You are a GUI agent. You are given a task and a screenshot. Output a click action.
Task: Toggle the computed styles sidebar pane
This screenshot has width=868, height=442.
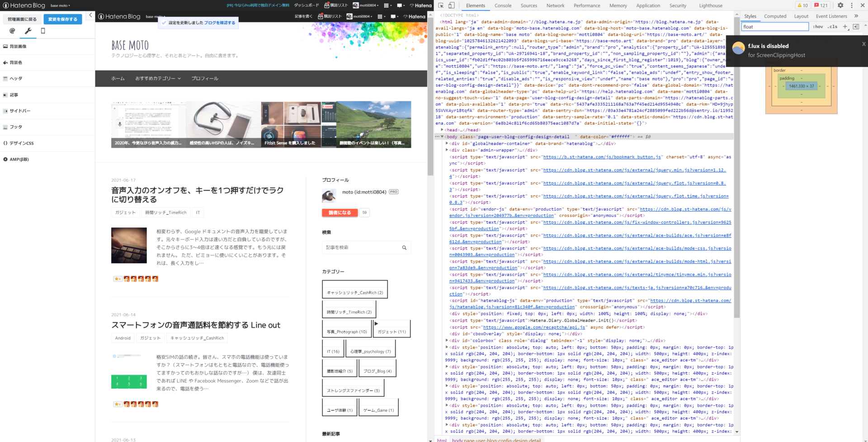(856, 27)
